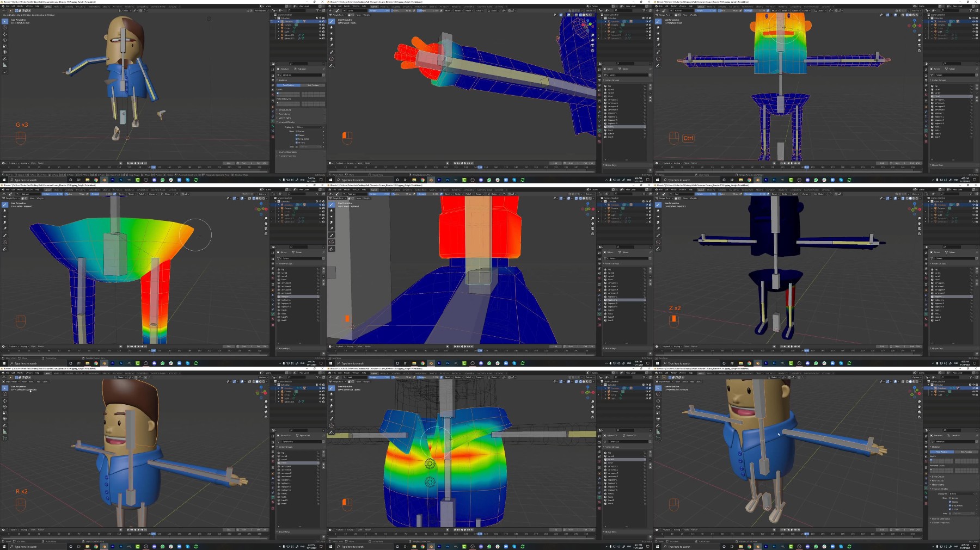
Task: Click taskbar search box under G x3 frame
Action: pos(38,180)
